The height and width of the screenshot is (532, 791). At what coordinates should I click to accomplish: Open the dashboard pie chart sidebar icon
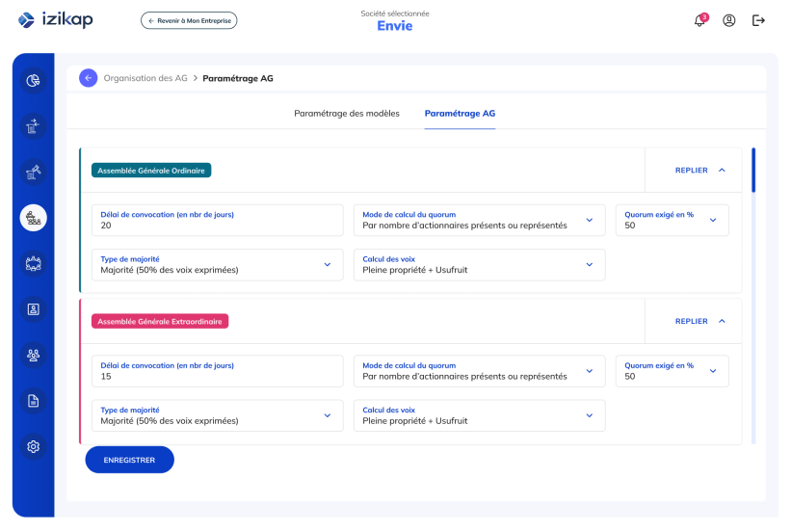(x=33, y=80)
